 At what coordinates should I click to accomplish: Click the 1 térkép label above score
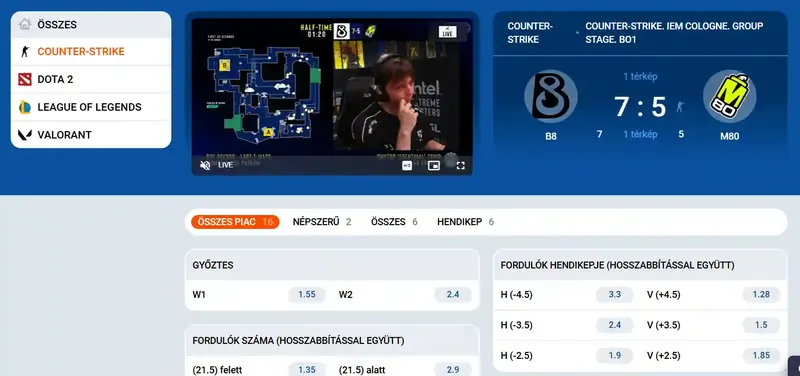(640, 77)
